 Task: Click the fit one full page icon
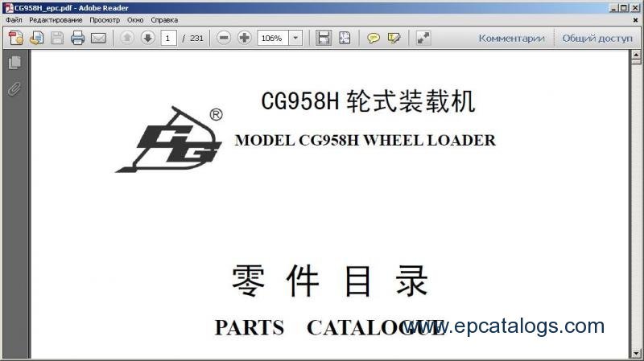(x=345, y=38)
